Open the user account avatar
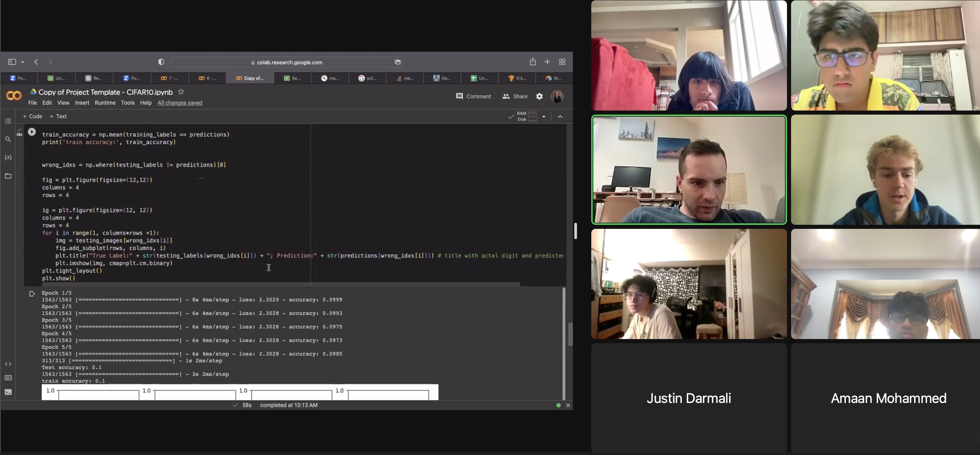 [557, 96]
